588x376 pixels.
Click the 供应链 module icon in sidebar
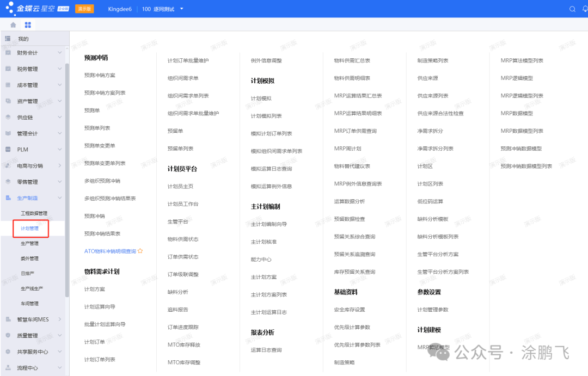[x=8, y=117]
